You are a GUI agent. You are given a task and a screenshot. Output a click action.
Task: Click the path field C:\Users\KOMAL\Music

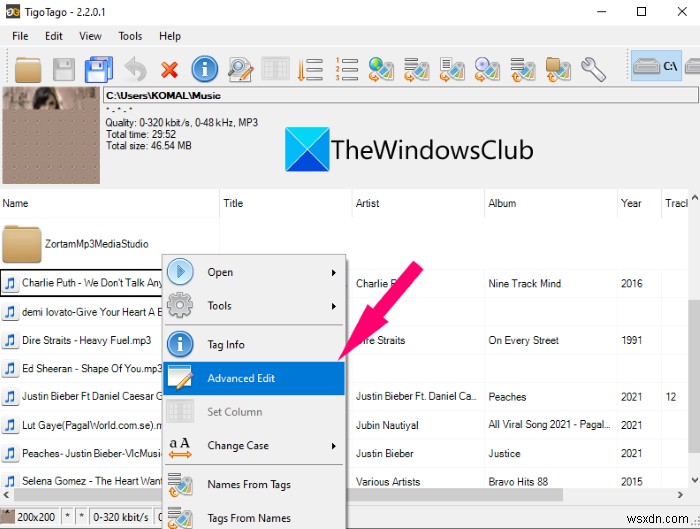[x=400, y=95]
